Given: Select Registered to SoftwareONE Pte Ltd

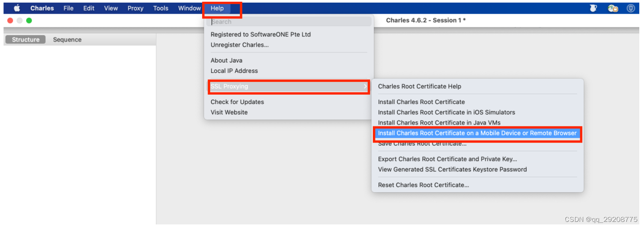Looking at the screenshot, I should [261, 34].
